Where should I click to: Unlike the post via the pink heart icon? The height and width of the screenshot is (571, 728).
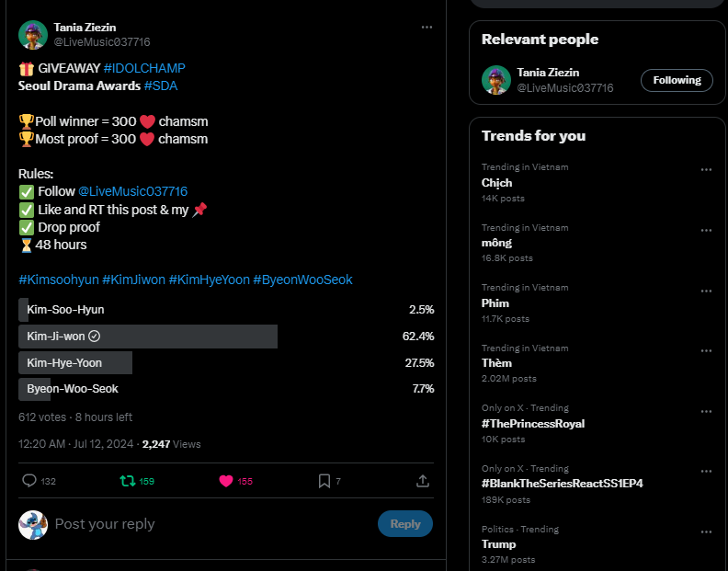point(226,481)
